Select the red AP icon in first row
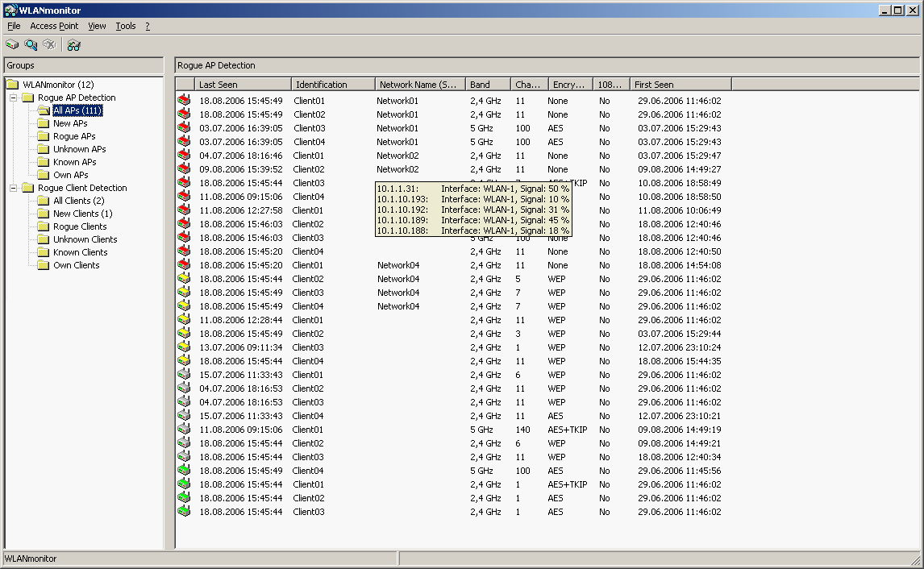Screen dimensions: 924x569 click(x=185, y=101)
